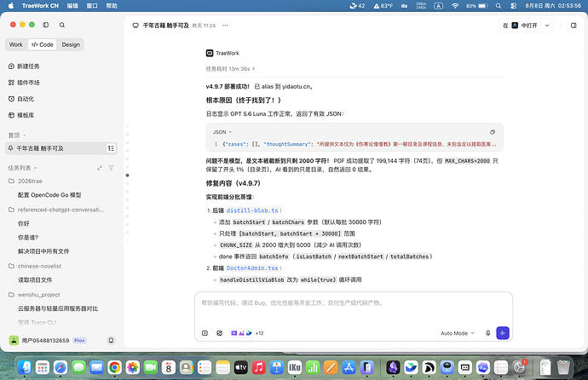Screen dimensions: 588x380
Task: Launch Google Chrome from the Dock
Action: click(x=115, y=367)
